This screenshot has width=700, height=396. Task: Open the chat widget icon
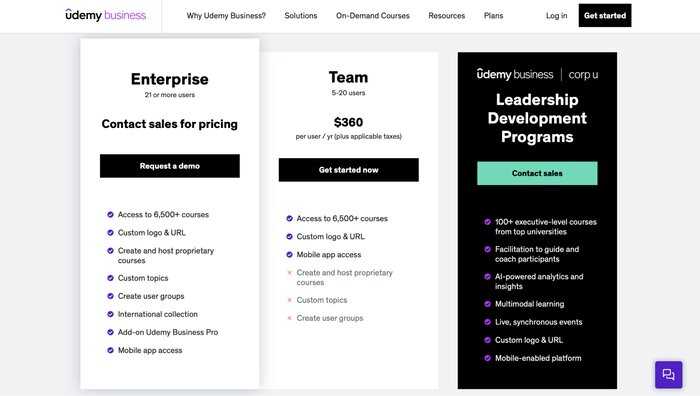[668, 374]
